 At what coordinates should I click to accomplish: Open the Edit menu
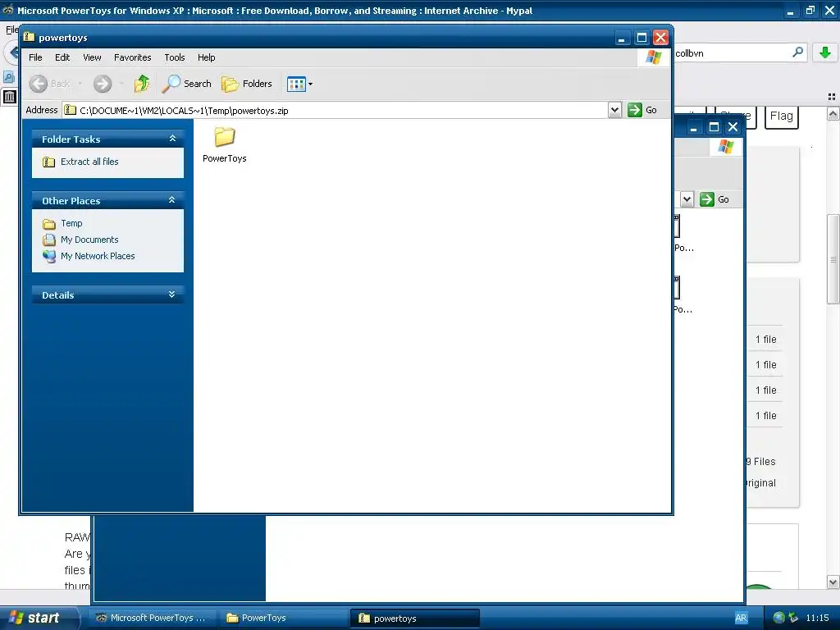pos(62,57)
